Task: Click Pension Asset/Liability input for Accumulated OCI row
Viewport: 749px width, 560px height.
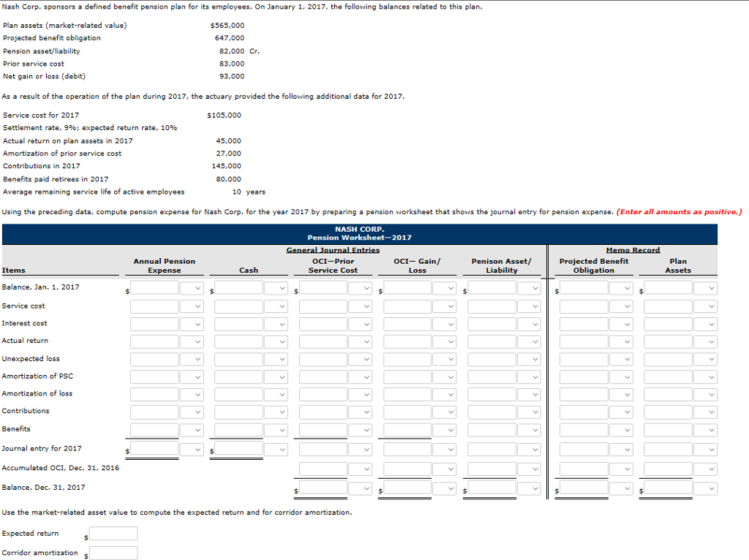Action: (x=492, y=469)
